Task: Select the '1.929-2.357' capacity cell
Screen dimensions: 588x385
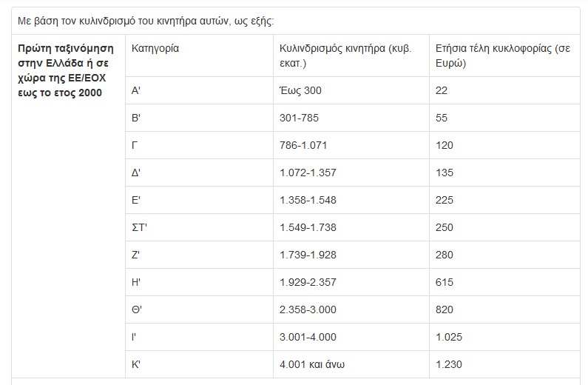Action: coord(308,282)
